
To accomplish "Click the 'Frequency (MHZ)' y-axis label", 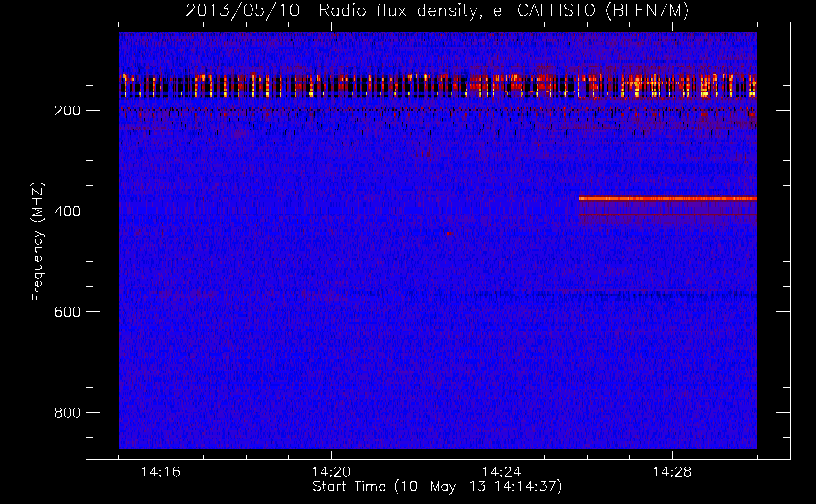I will (x=38, y=241).
